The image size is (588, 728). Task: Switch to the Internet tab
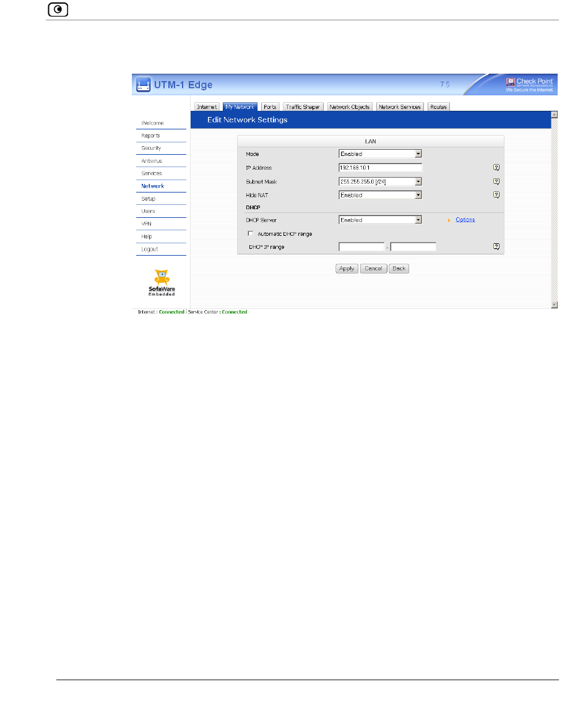tap(207, 106)
